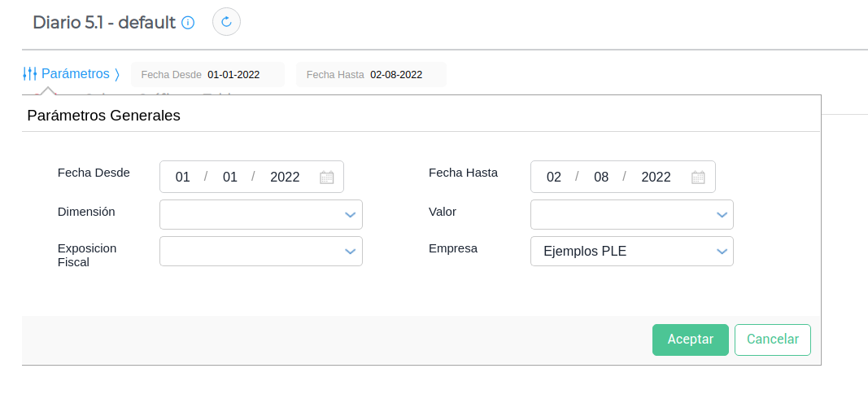Open the Fecha Hasta calendar picker icon

(698, 178)
